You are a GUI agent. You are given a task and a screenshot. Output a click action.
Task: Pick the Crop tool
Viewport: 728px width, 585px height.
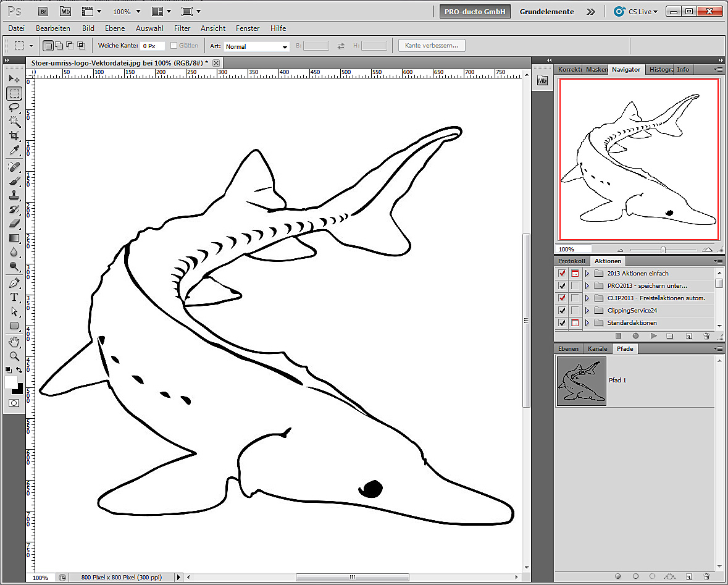pos(14,136)
